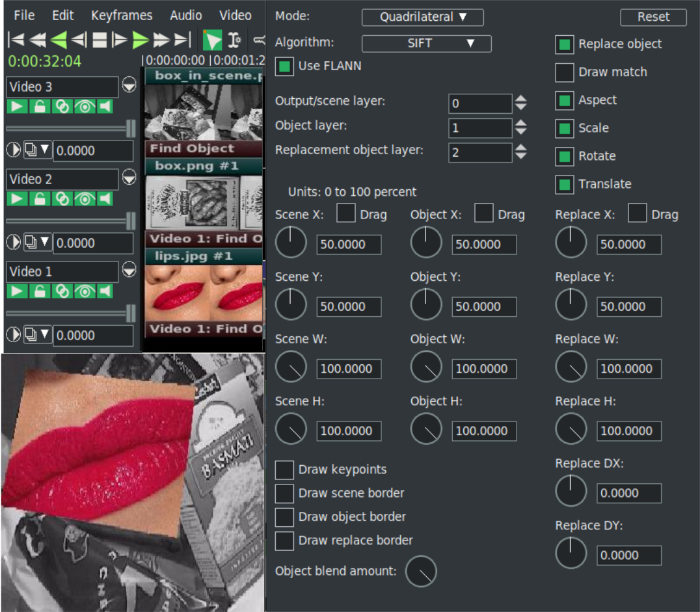Open the Mode dropdown showing Quadrilateral

(x=422, y=17)
